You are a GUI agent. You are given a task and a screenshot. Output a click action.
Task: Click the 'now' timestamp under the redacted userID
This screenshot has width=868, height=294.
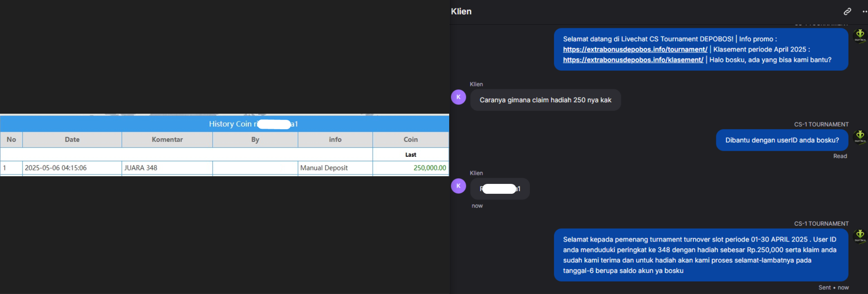point(477,206)
